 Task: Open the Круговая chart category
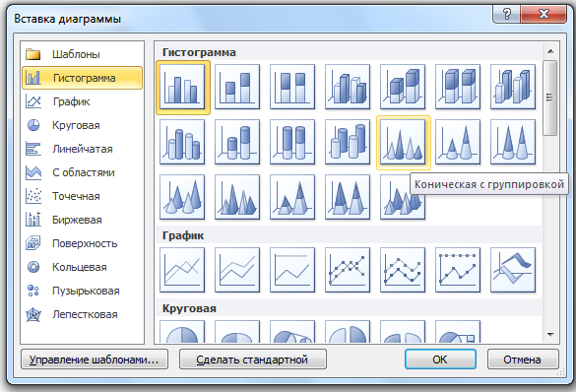[83, 125]
